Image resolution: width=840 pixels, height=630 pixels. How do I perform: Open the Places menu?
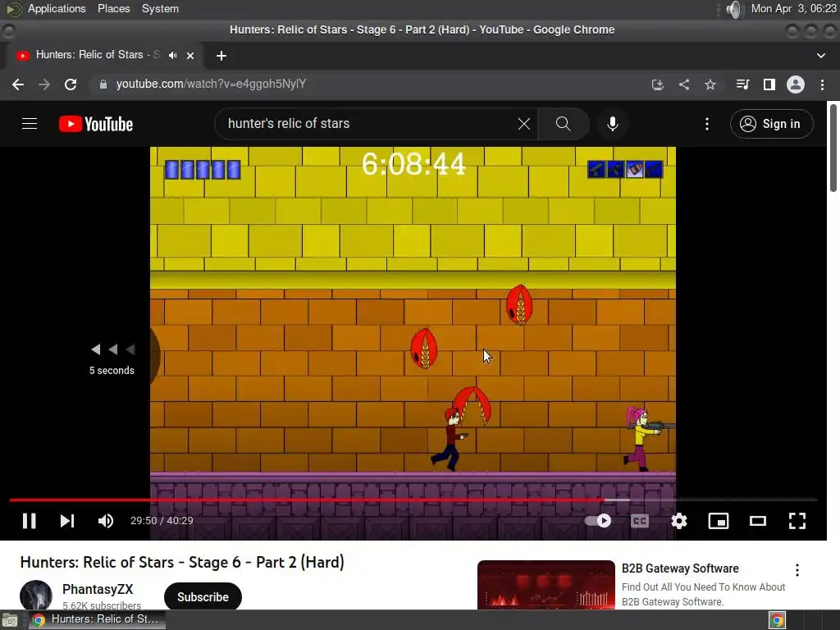coord(113,8)
